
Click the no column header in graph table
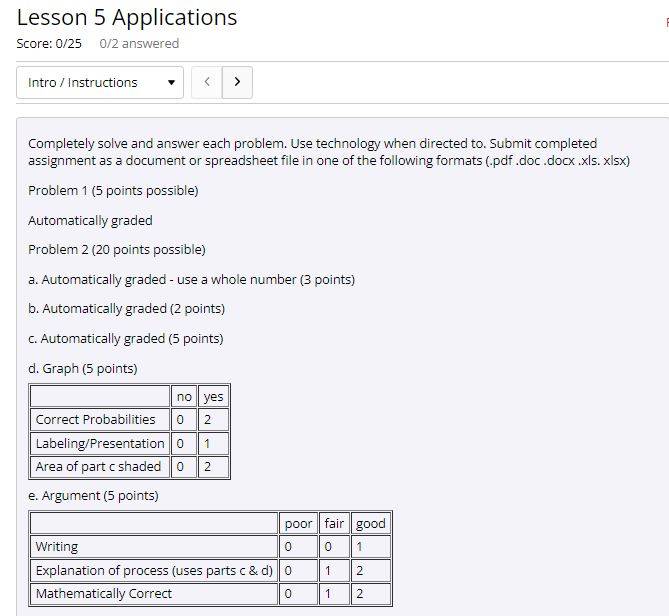point(184,396)
